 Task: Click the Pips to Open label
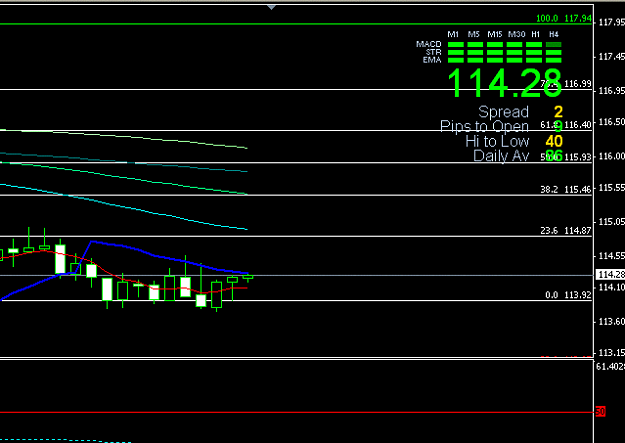[x=484, y=126]
